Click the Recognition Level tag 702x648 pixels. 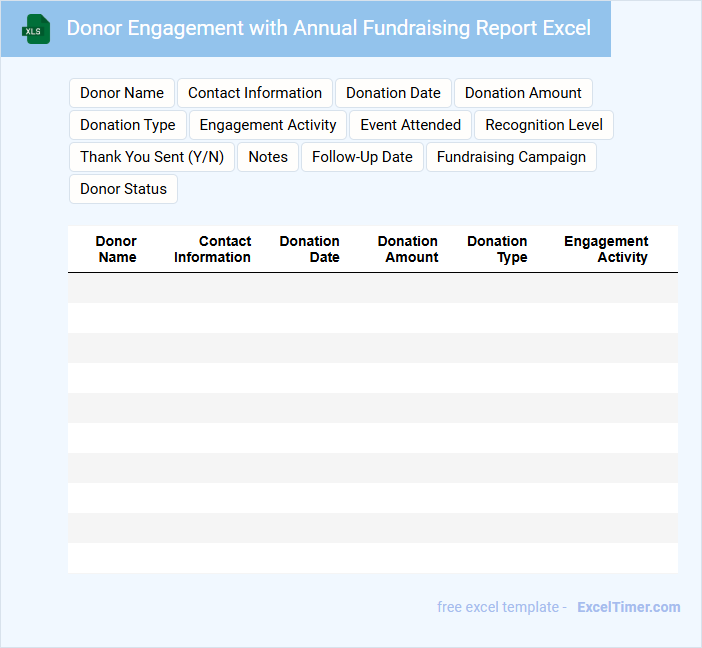pyautogui.click(x=544, y=125)
